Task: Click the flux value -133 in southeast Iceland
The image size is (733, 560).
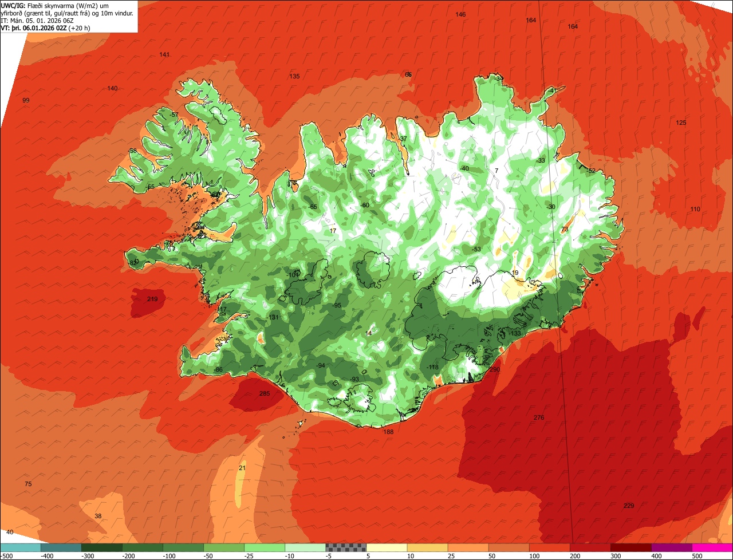Action: [515, 333]
